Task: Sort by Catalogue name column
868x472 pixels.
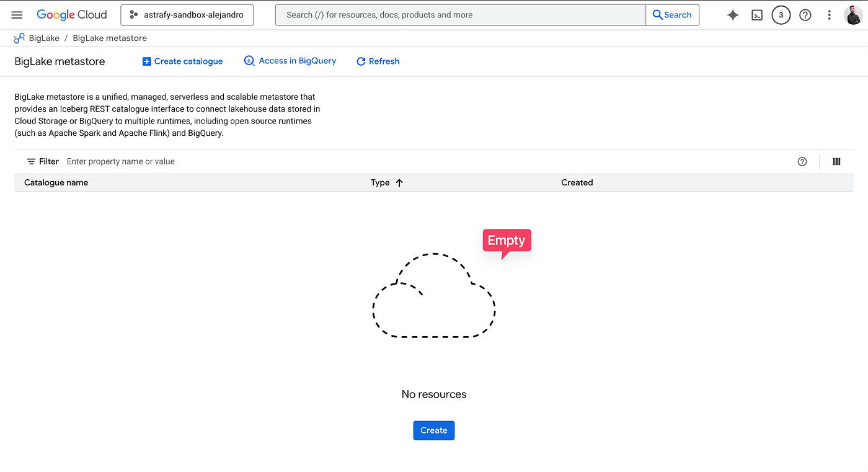Action: [56, 182]
